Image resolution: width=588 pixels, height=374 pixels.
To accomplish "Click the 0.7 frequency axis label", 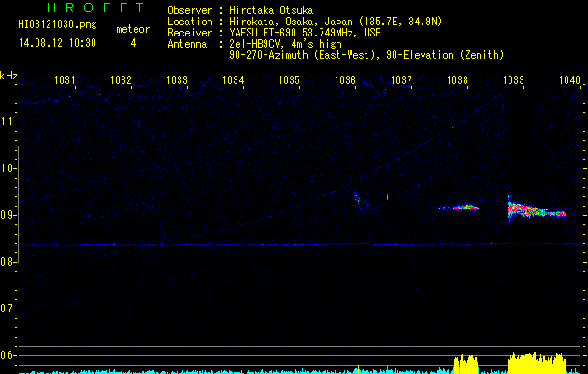I will tap(7, 309).
